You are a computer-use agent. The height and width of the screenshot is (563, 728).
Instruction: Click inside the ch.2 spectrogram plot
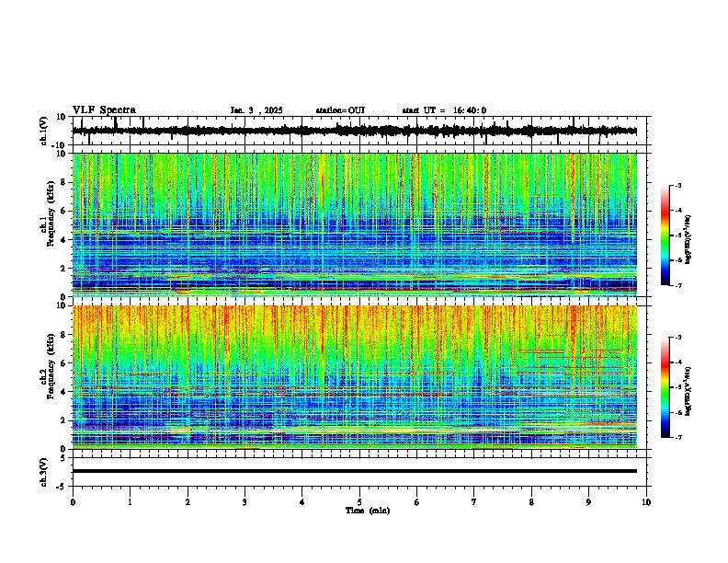tap(354, 377)
